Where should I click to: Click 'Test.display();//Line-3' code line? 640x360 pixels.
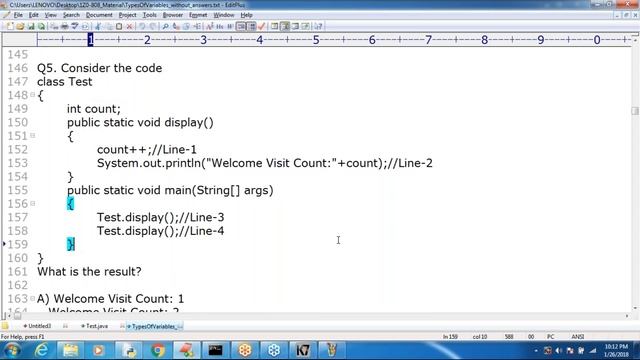[x=160, y=217]
